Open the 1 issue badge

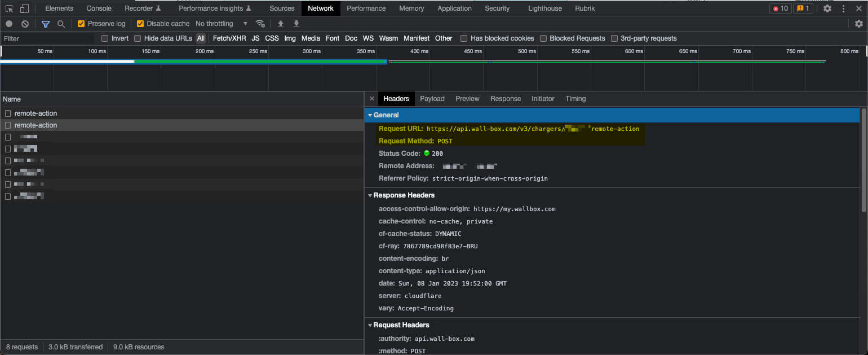(x=803, y=8)
